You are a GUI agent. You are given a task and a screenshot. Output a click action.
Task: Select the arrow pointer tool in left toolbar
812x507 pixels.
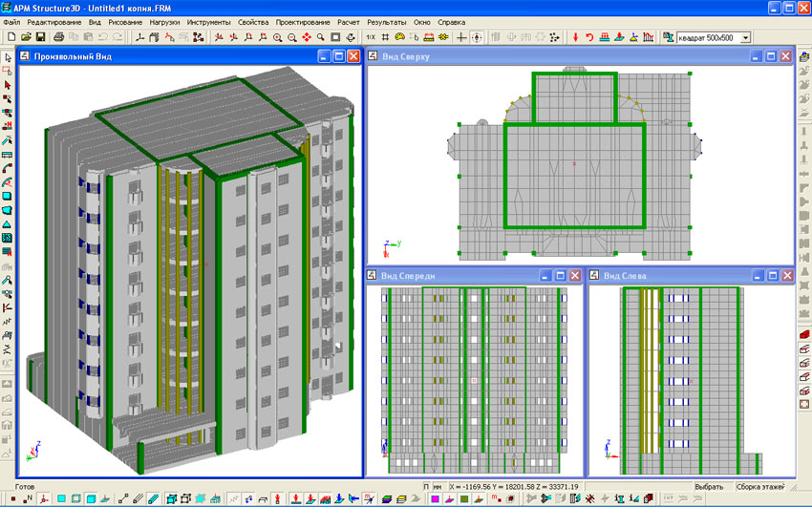pos(8,57)
